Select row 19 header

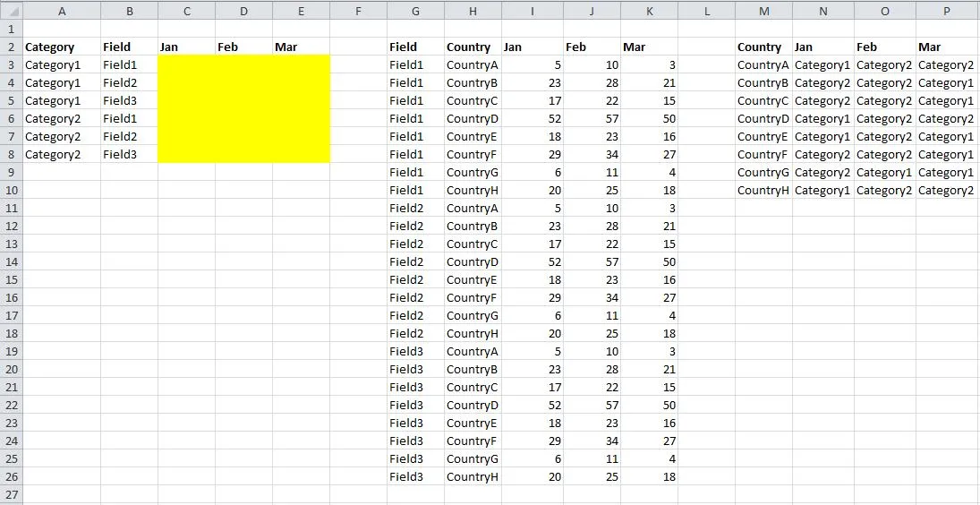point(12,351)
